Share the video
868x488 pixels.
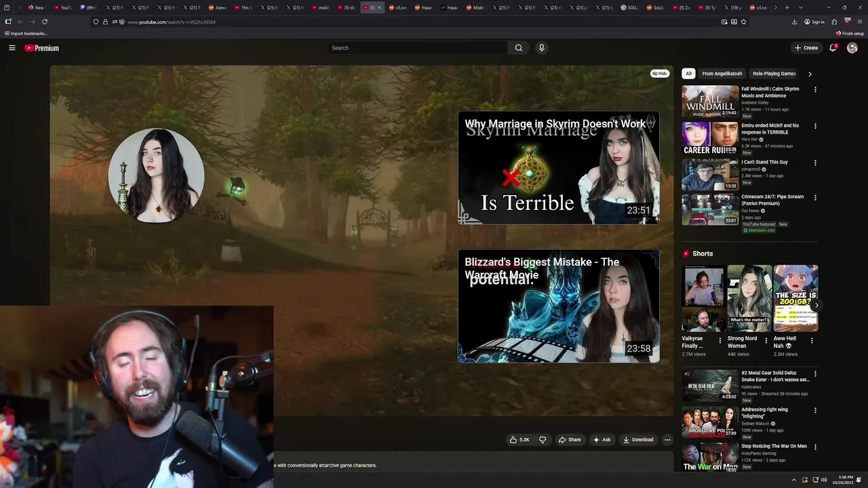(570, 440)
